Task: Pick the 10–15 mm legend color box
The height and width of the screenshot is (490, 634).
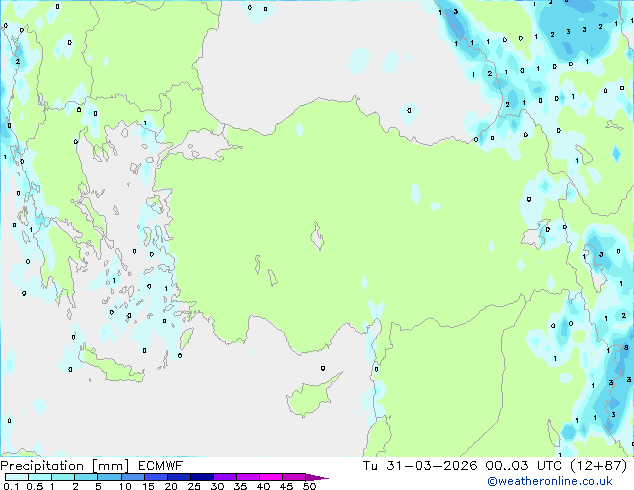Action: click(132, 477)
